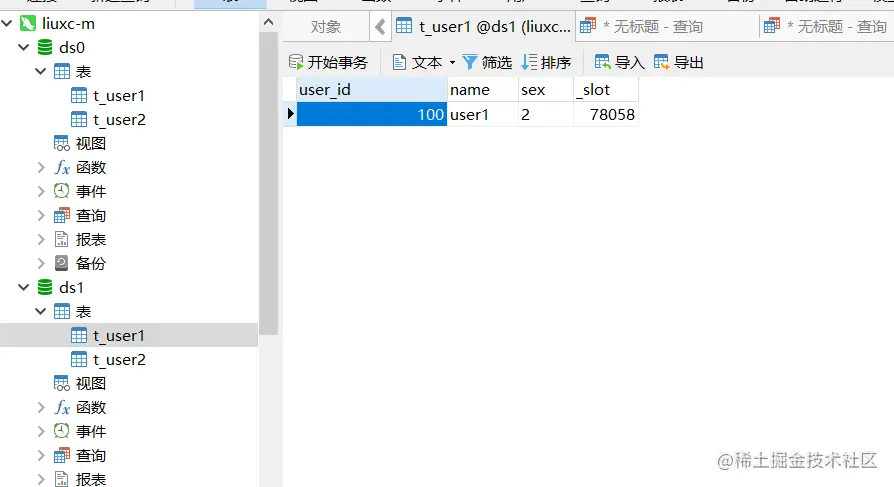Click the 排序 sort button
894x487 pixels.
546,62
